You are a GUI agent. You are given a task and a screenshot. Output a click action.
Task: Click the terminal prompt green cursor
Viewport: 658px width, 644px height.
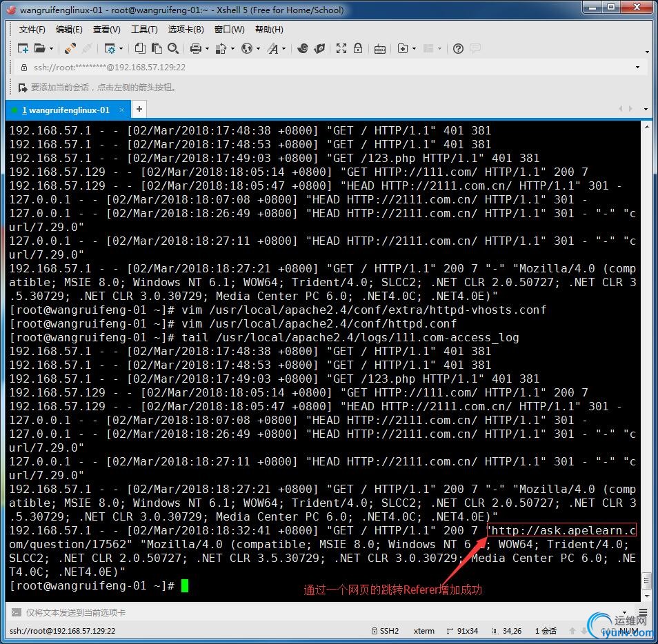[185, 585]
